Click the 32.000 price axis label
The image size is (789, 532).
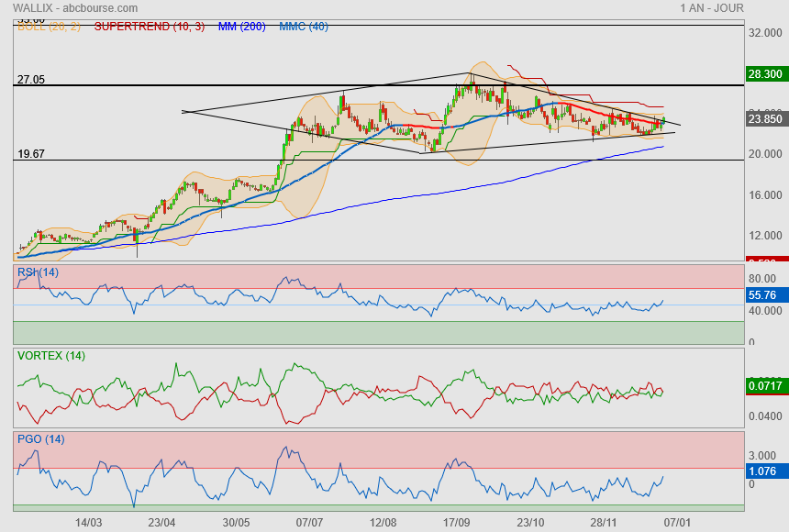tap(764, 32)
